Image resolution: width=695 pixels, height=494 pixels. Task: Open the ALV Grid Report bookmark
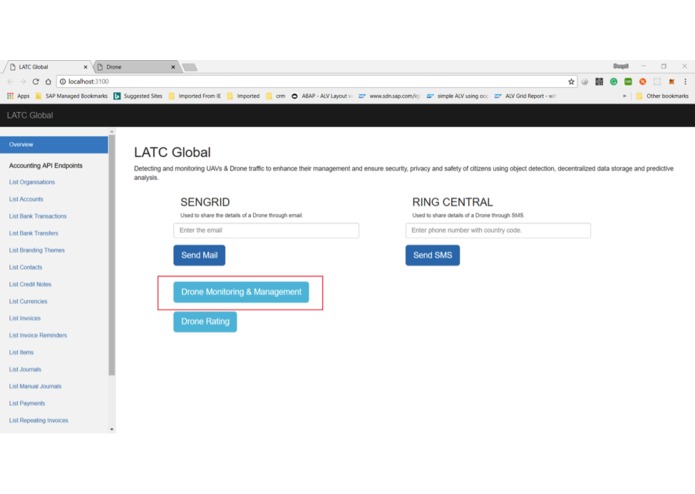click(x=525, y=96)
